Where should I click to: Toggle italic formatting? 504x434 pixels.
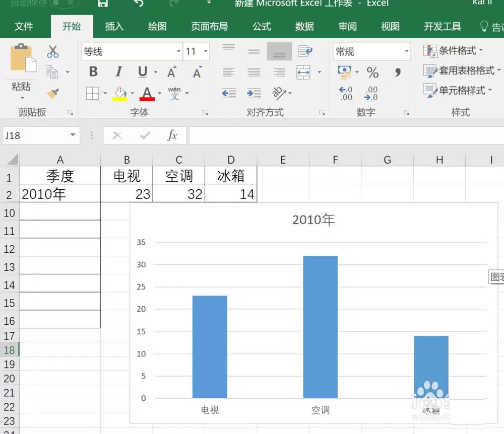click(x=118, y=71)
